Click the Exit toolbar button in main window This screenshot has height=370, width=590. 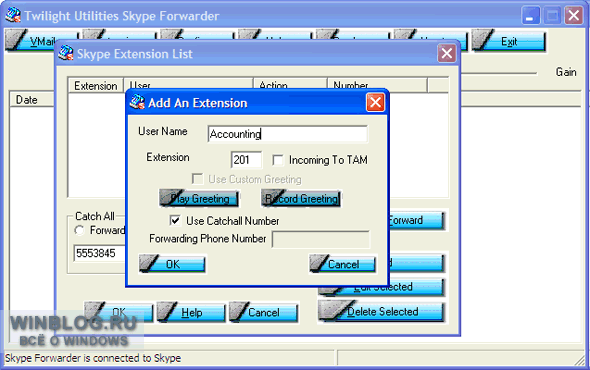click(x=508, y=41)
